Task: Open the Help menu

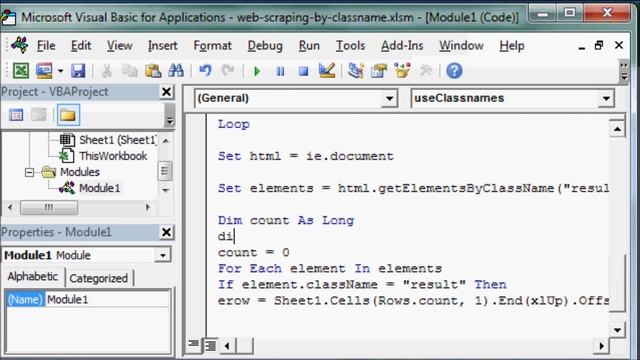Action: pyautogui.click(x=512, y=46)
